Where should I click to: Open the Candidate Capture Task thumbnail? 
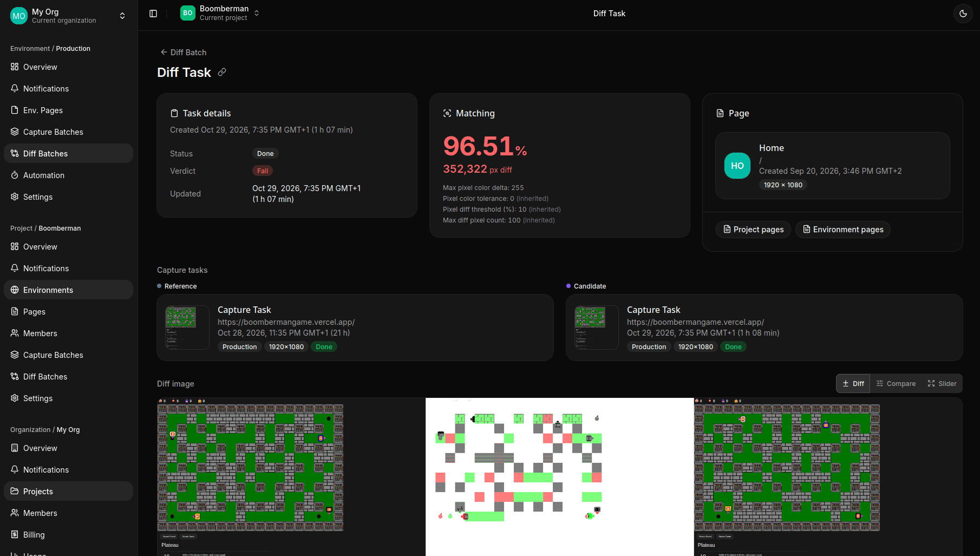click(x=596, y=328)
